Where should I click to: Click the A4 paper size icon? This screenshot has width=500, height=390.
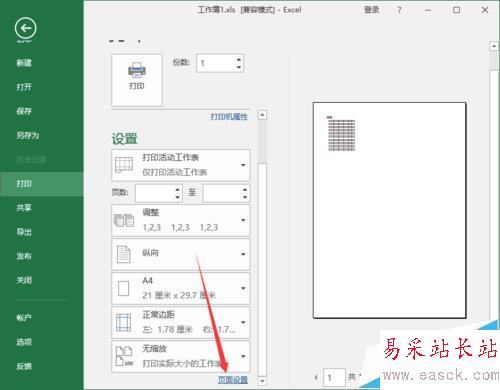click(x=124, y=289)
